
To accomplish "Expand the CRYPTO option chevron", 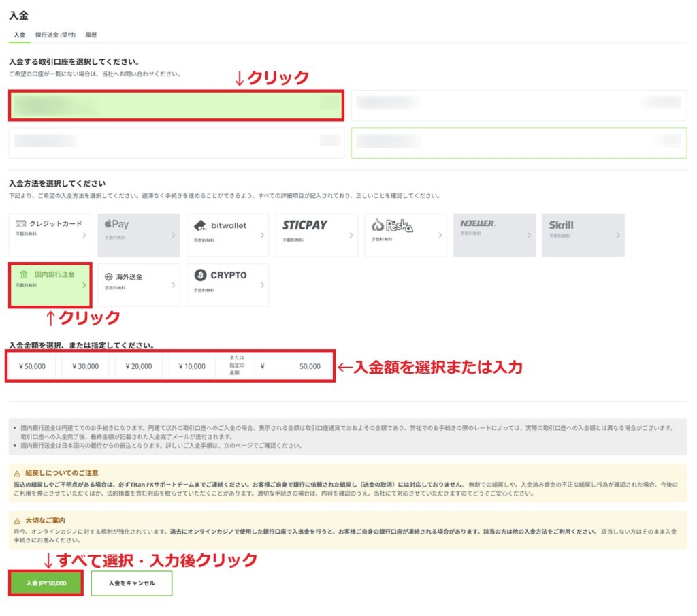I will [x=262, y=285].
